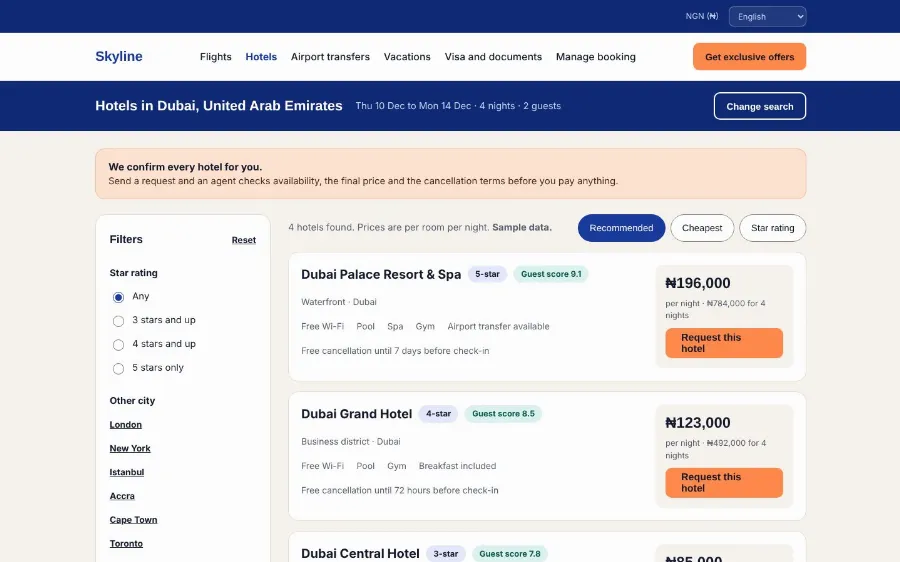Open the Flights menu item
This screenshot has width=900, height=562.
click(215, 57)
